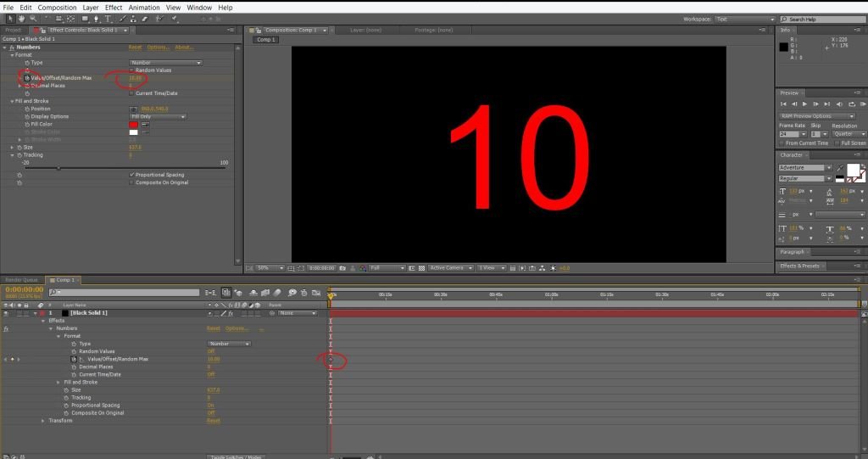The image size is (868, 459).
Task: Click Position point picker crosshair icon
Action: point(133,109)
